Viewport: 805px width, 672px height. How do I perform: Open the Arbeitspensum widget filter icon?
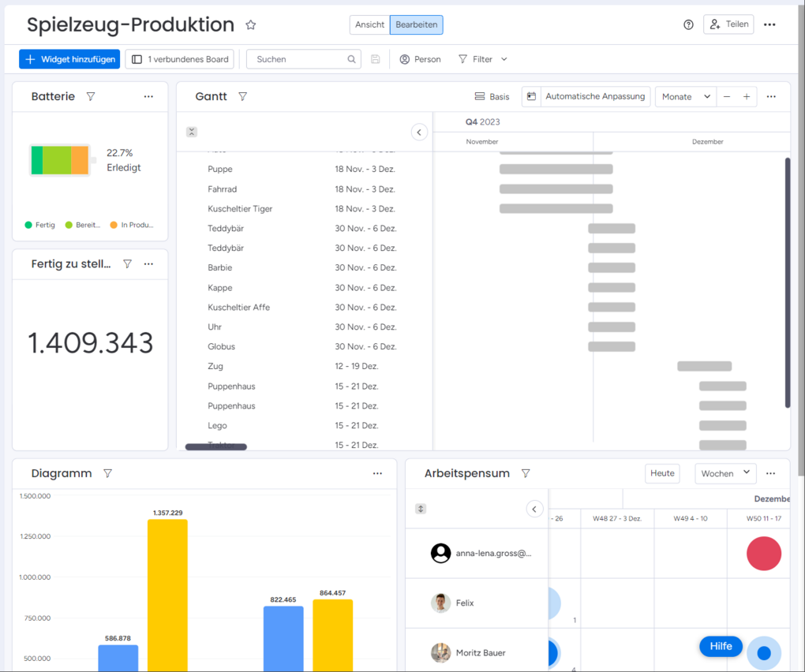click(526, 473)
